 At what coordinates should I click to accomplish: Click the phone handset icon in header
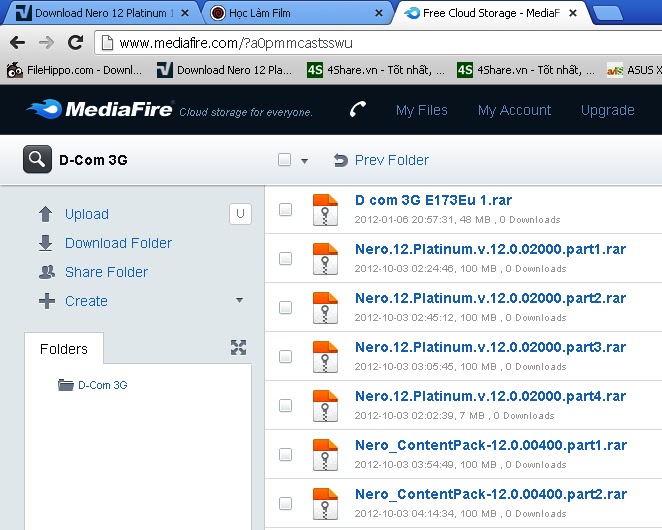coord(358,109)
